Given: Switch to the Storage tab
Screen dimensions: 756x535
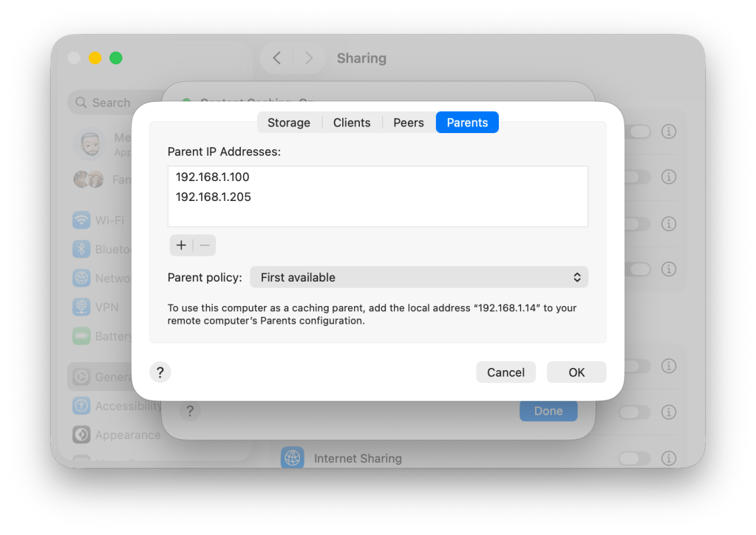Looking at the screenshot, I should pyautogui.click(x=288, y=123).
